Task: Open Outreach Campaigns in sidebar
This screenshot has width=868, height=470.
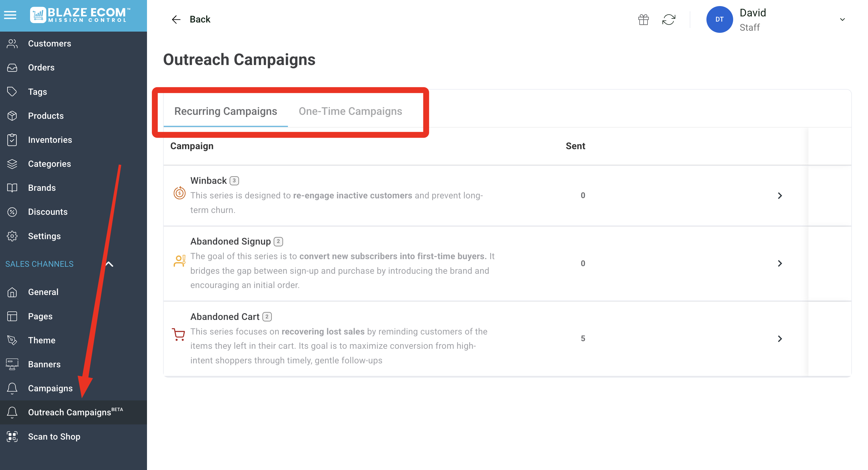Action: 70,412
